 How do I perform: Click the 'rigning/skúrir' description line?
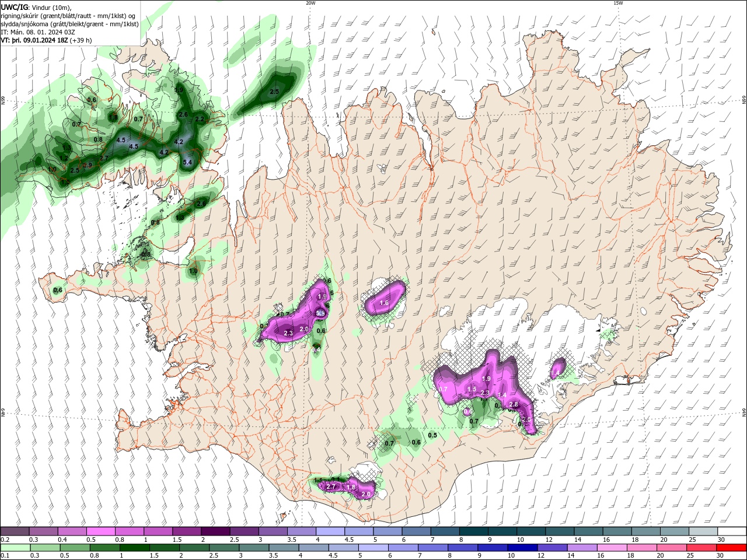point(68,15)
